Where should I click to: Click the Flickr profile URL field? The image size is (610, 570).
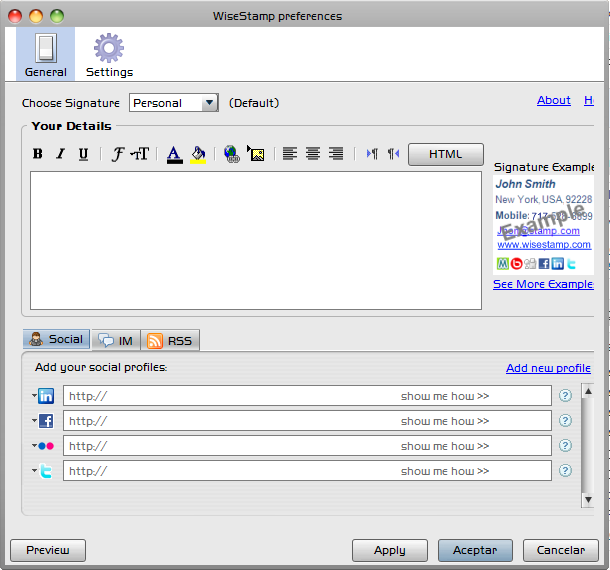pos(307,445)
